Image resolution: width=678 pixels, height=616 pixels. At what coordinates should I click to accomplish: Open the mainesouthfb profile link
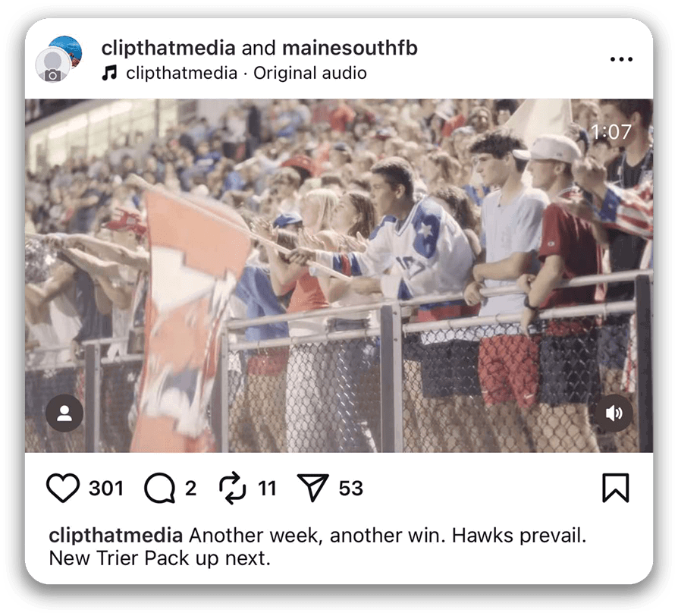coord(350,48)
